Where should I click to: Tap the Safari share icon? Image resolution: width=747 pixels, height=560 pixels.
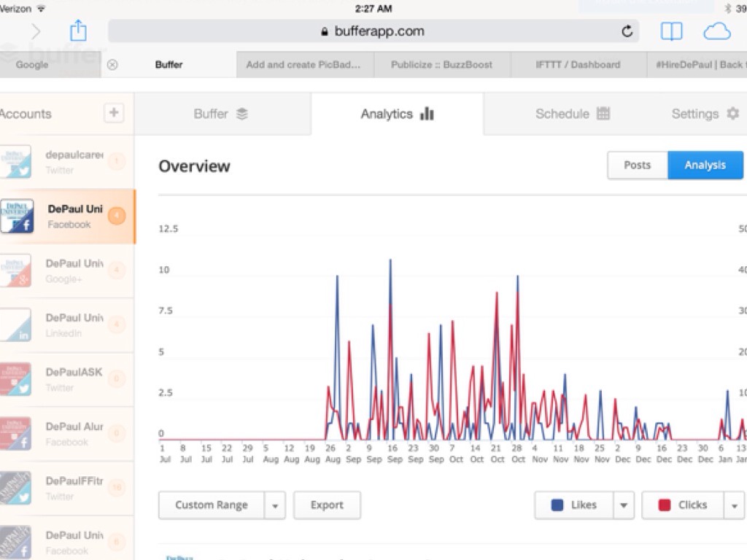coord(78,31)
